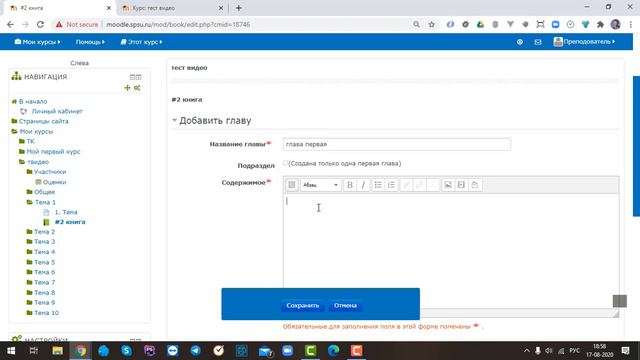Insert media file into chapter content
Viewport: 640px width, 360px height.
click(461, 185)
